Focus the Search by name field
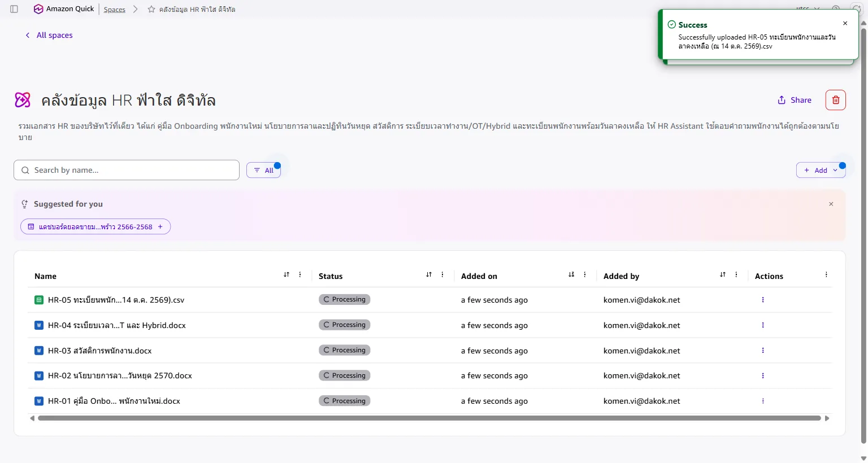Screen dimensions: 868x463 pyautogui.click(x=127, y=170)
